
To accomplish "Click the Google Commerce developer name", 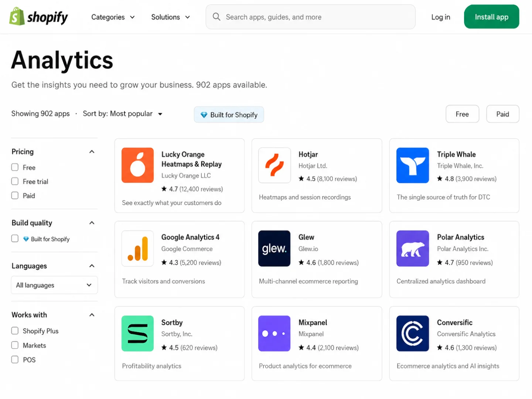I will (x=187, y=249).
